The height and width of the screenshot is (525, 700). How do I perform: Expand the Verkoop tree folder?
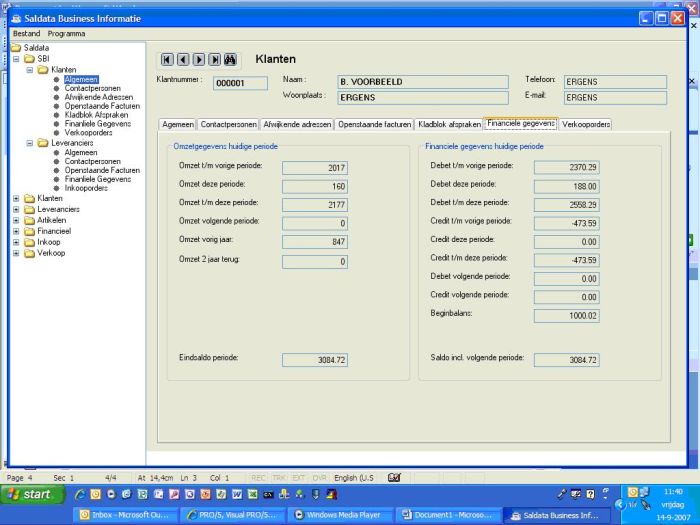(x=16, y=253)
